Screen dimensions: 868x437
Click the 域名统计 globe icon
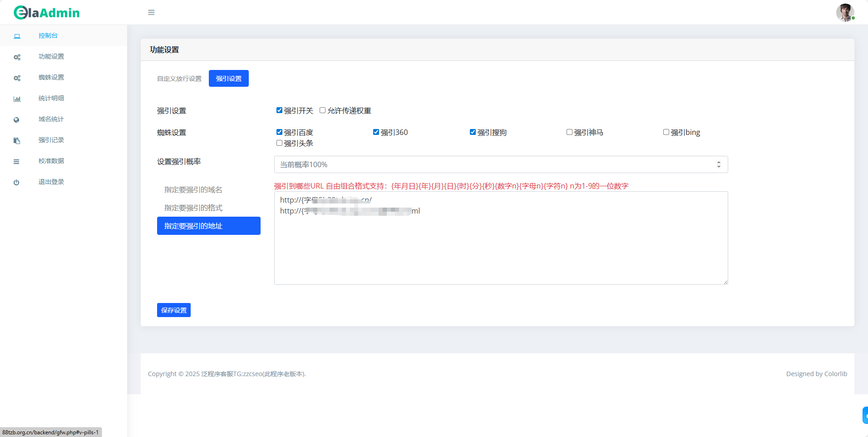click(x=17, y=120)
